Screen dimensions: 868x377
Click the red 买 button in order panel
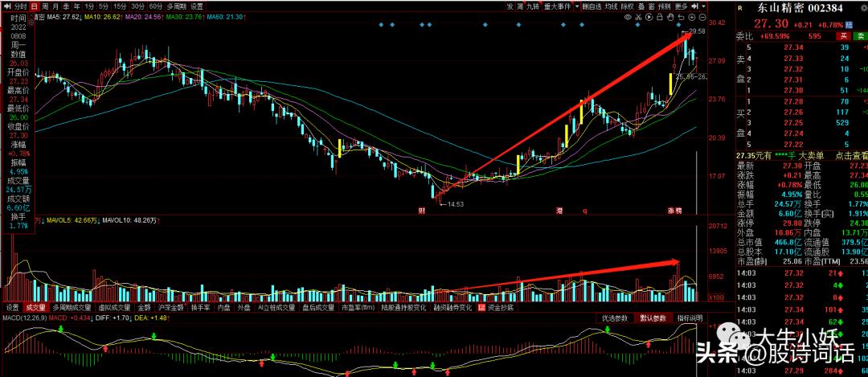coord(844,36)
